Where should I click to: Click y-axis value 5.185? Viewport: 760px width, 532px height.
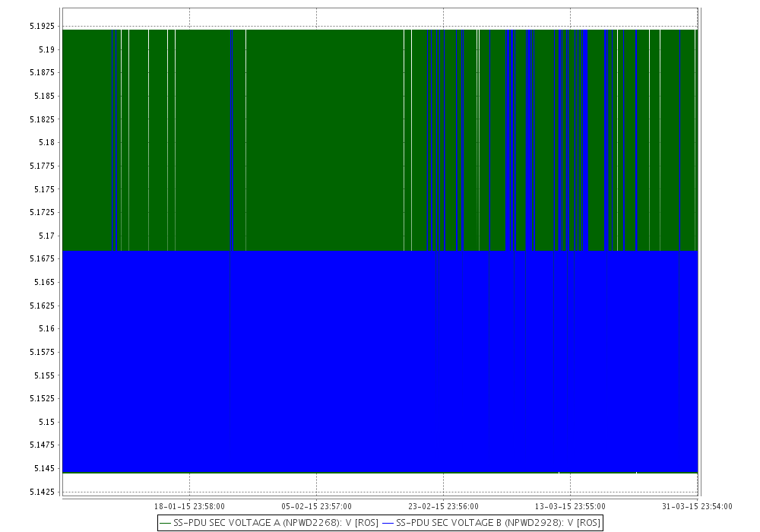pyautogui.click(x=45, y=96)
